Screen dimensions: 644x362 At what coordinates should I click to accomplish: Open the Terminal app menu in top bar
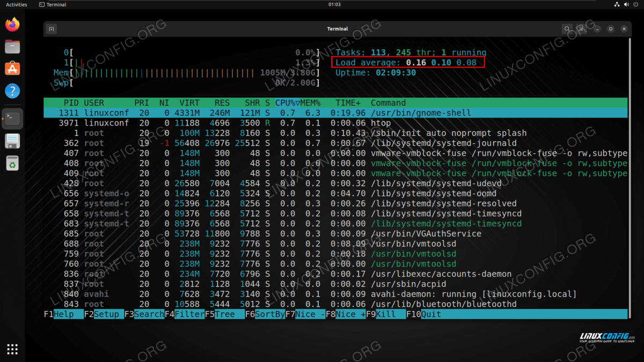(53, 4)
